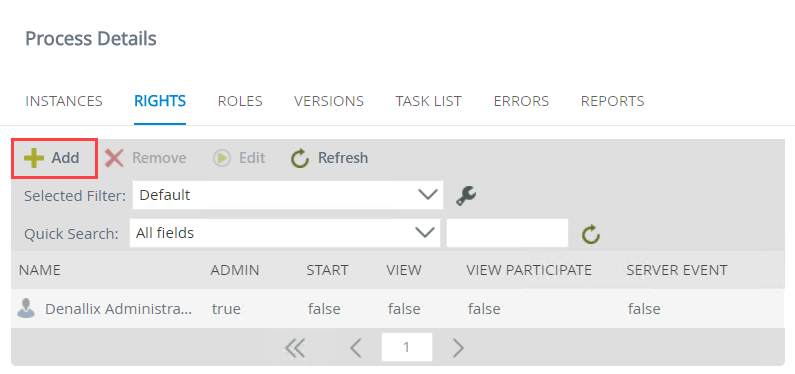Click the Refresh circular arrow icon in toolbar

pos(300,158)
